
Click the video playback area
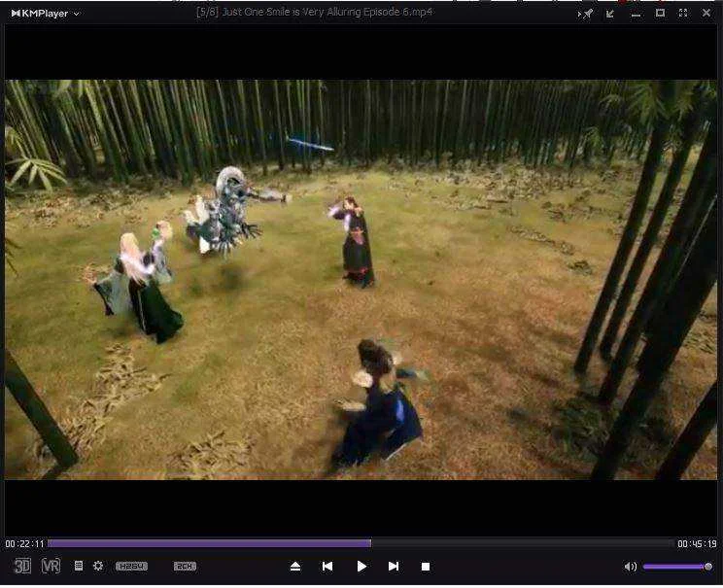coord(361,280)
